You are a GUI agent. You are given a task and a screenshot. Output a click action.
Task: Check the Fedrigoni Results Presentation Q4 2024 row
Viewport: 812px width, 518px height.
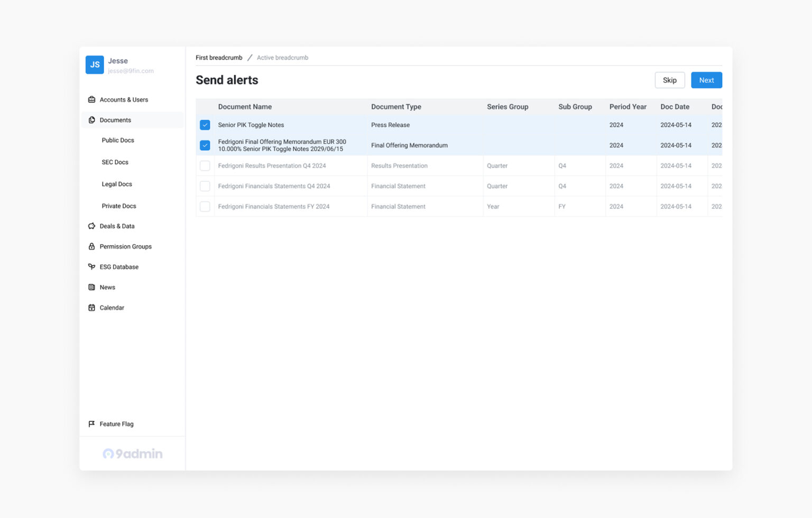[205, 166]
